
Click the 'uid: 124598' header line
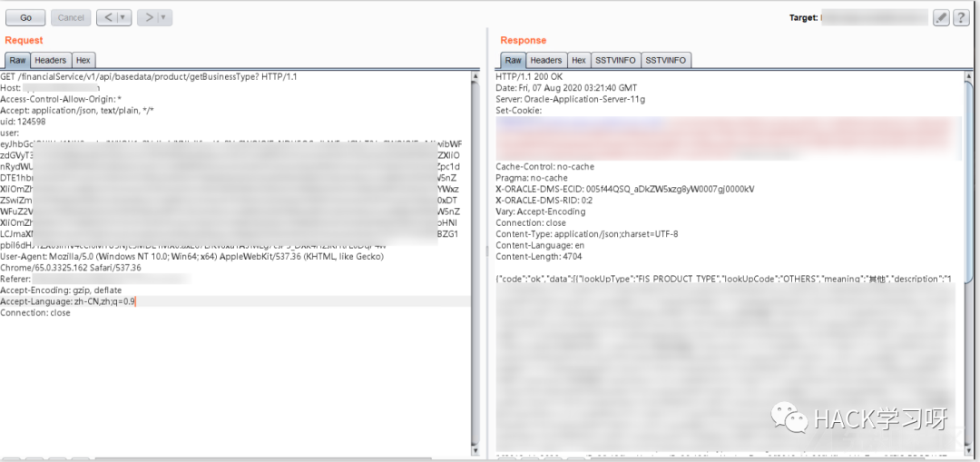pyautogui.click(x=23, y=122)
